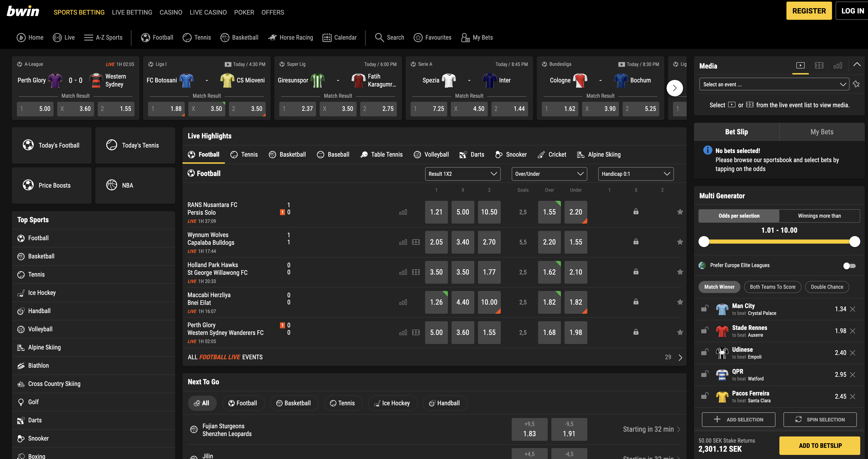Switch Media panel to statistics bars icon
Screen dimensions: 868x459
click(x=838, y=65)
